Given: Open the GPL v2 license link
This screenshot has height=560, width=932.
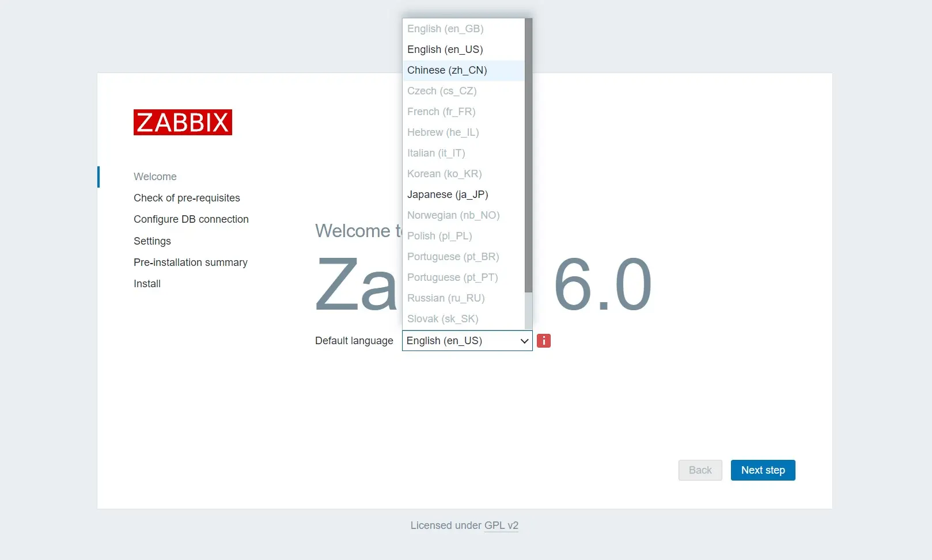Looking at the screenshot, I should coord(501,525).
